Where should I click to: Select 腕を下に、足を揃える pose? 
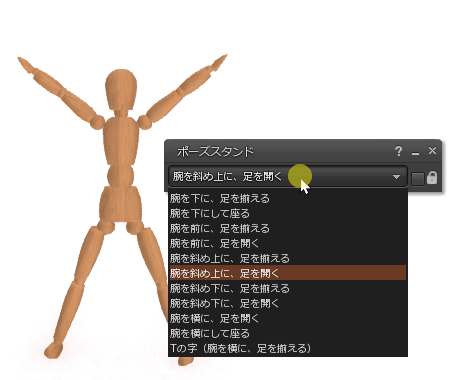point(288,199)
